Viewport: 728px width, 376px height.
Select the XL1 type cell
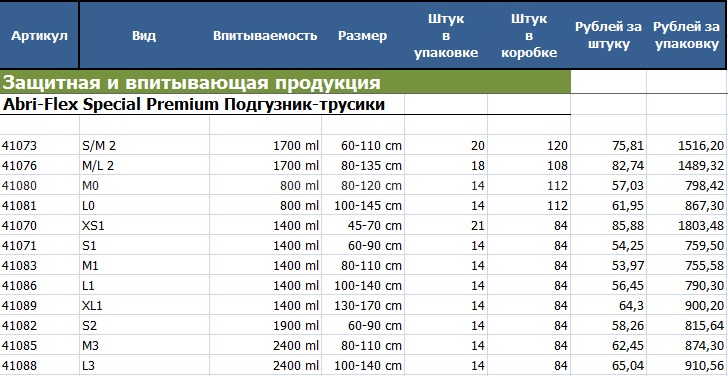[144, 305]
